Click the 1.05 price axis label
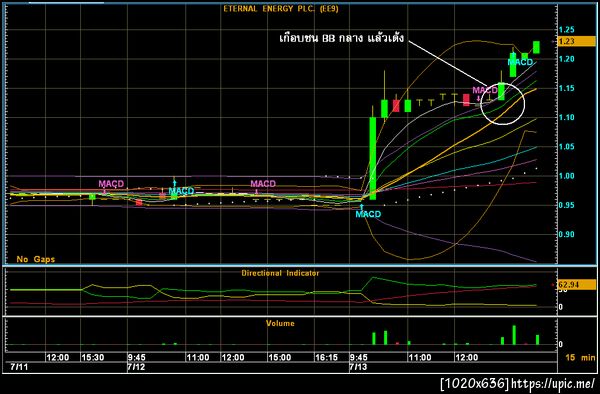 (x=566, y=147)
